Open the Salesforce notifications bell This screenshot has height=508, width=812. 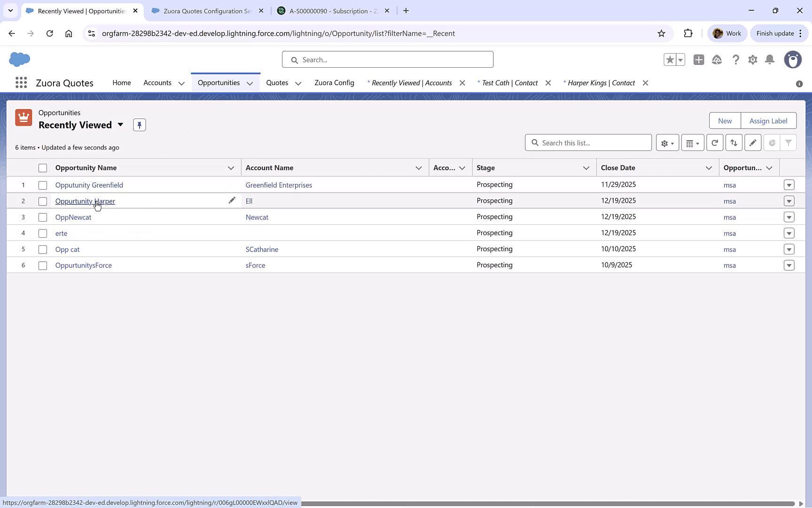[770, 60]
